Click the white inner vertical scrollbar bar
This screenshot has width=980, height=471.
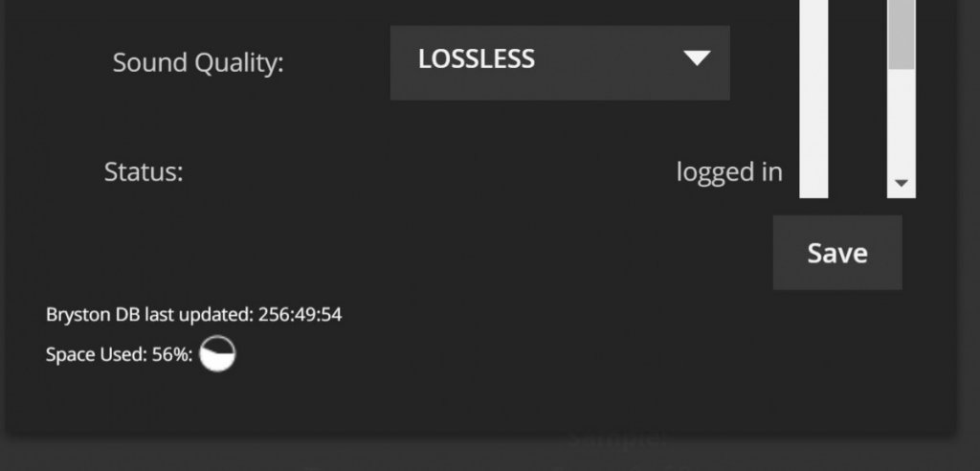pos(813,99)
